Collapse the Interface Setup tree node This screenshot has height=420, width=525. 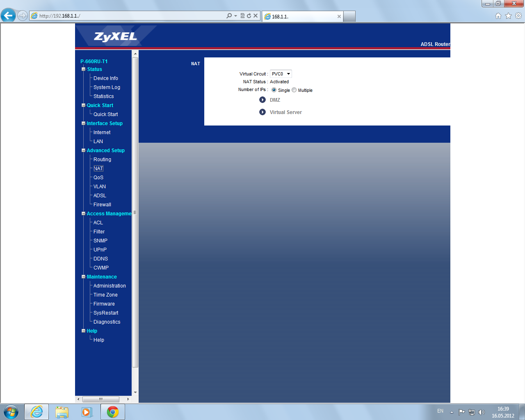point(83,123)
